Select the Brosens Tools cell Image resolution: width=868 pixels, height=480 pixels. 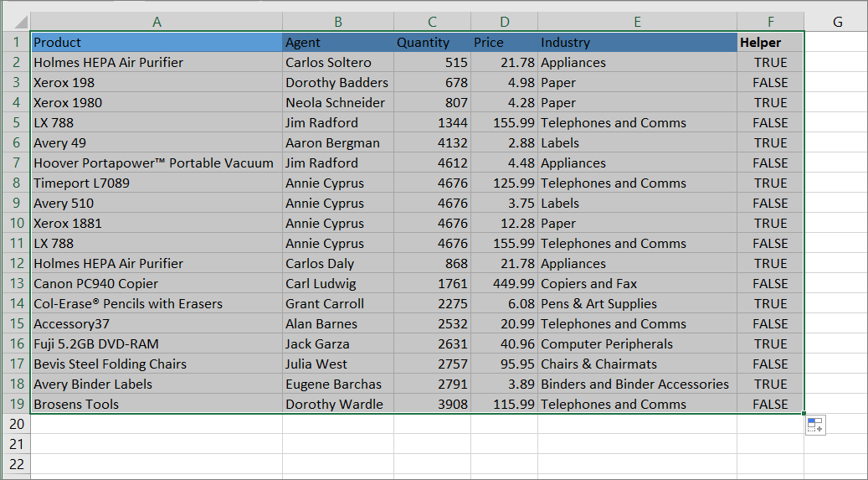(157, 404)
